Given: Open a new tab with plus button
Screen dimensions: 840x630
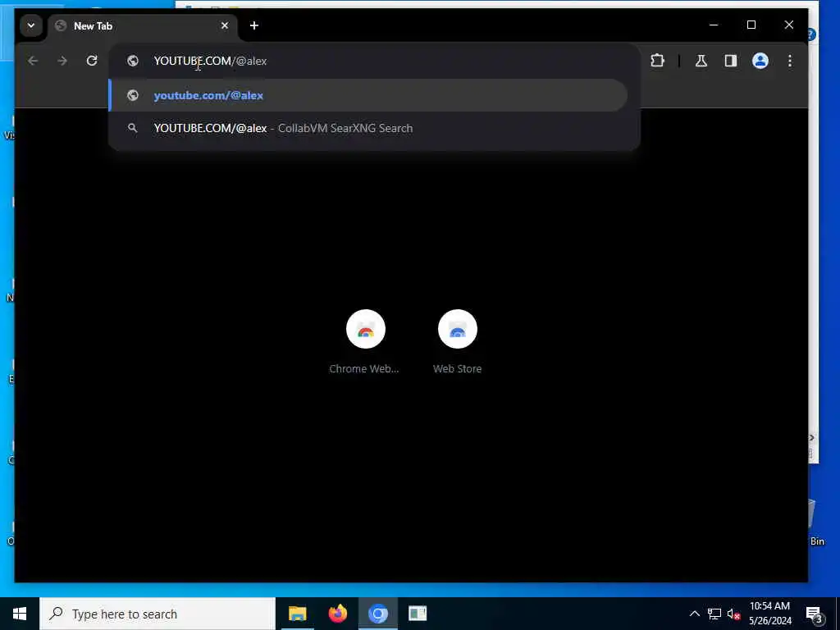Looking at the screenshot, I should (254, 25).
